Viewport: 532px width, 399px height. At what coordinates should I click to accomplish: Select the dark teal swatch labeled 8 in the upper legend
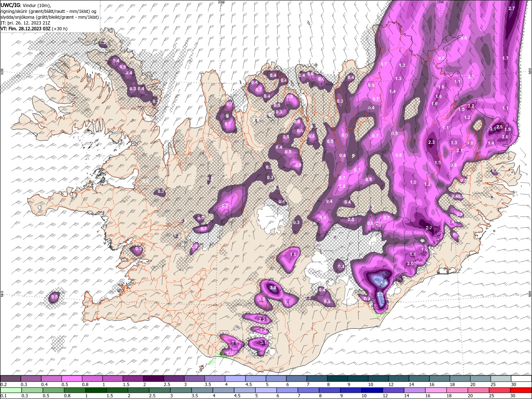(337, 378)
